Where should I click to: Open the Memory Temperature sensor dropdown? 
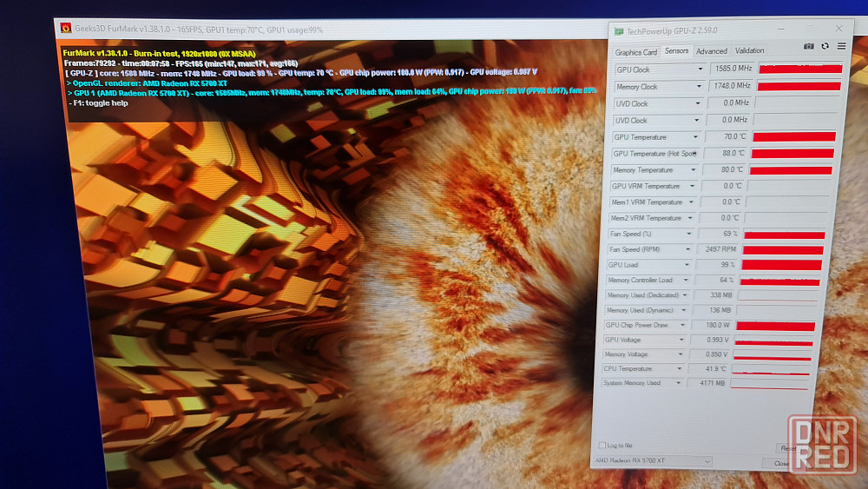pyautogui.click(x=693, y=170)
